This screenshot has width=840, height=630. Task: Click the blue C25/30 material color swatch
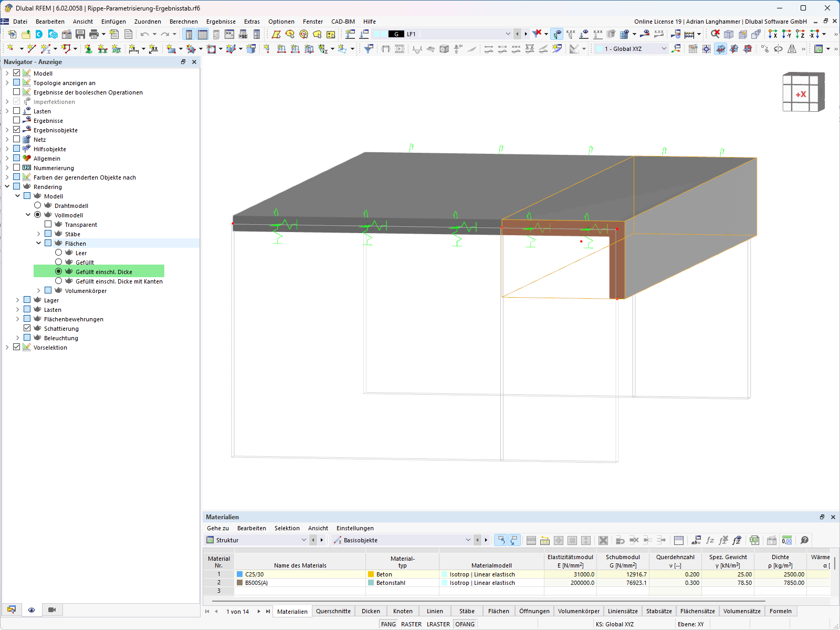coord(240,574)
